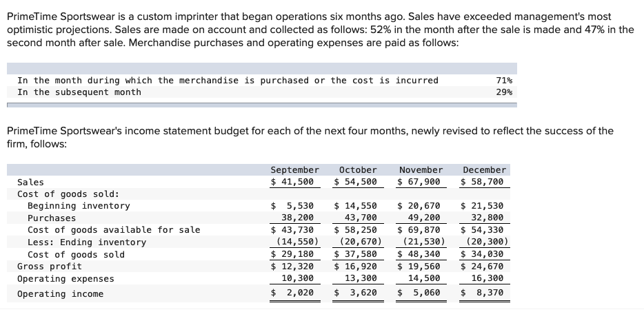Click gross profit value $ 19,560
This screenshot has width=644, height=312.
419,267
